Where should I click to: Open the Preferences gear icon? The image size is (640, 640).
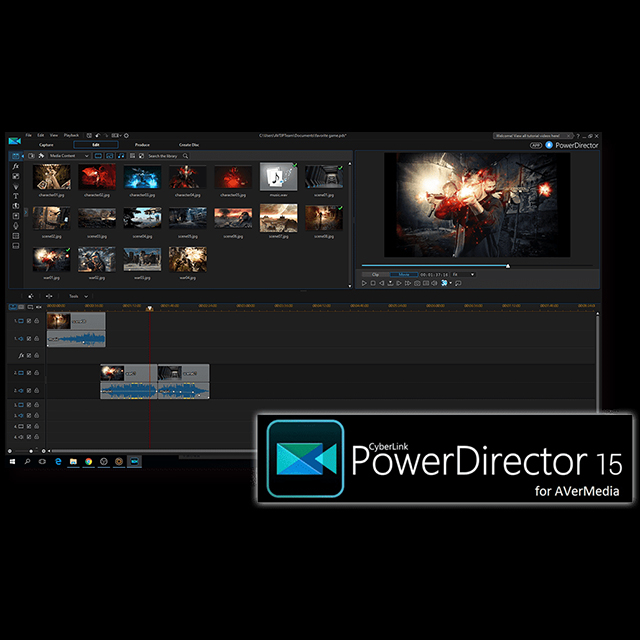tap(127, 136)
